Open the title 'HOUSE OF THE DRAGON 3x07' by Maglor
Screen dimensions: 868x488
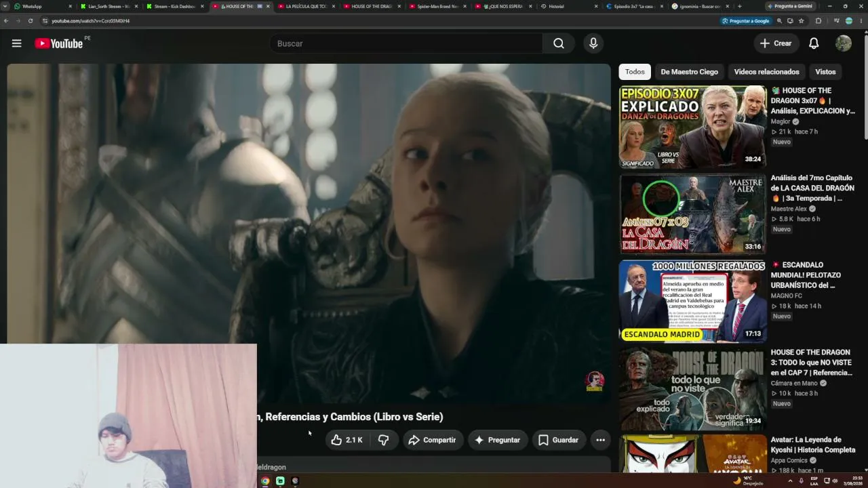[x=813, y=100]
